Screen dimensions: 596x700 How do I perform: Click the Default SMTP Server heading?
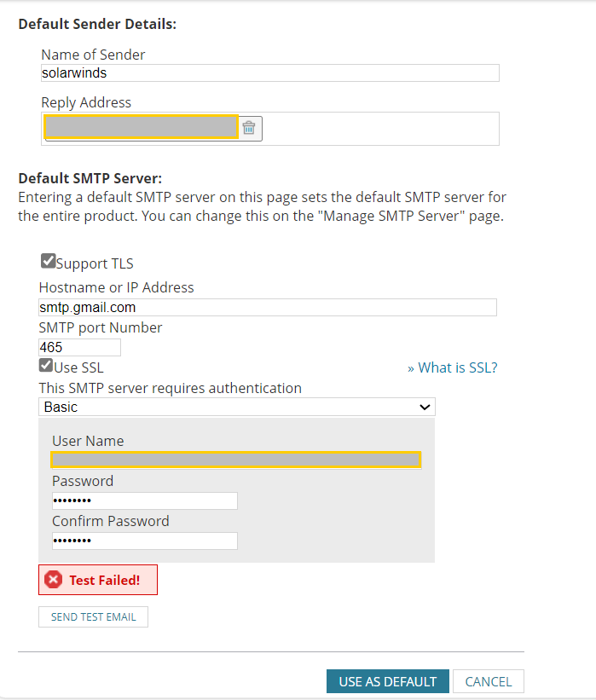[x=90, y=178]
